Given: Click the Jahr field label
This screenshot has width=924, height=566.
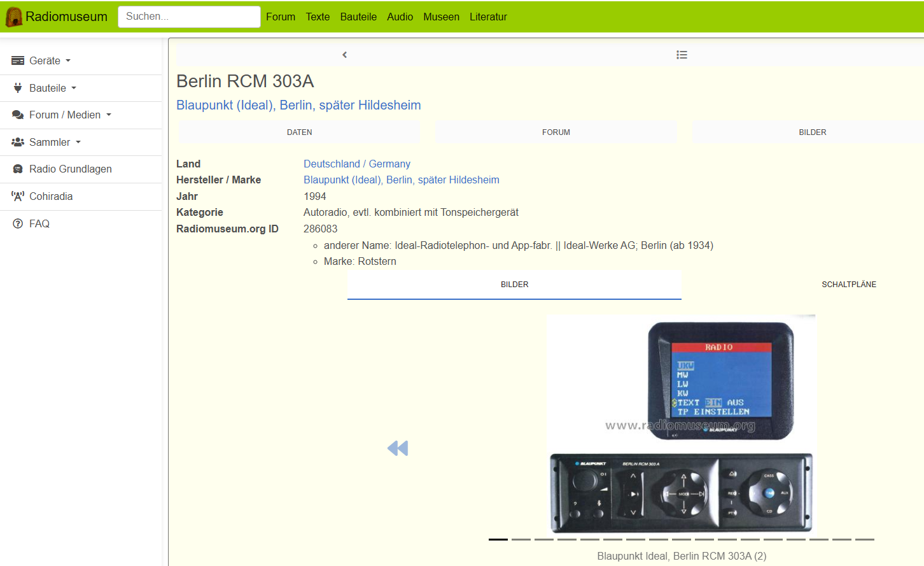Looking at the screenshot, I should pos(187,197).
